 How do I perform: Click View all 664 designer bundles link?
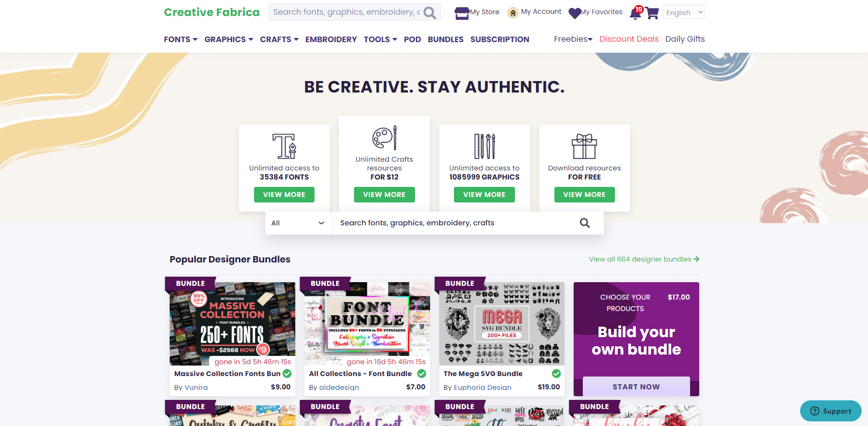(x=644, y=259)
